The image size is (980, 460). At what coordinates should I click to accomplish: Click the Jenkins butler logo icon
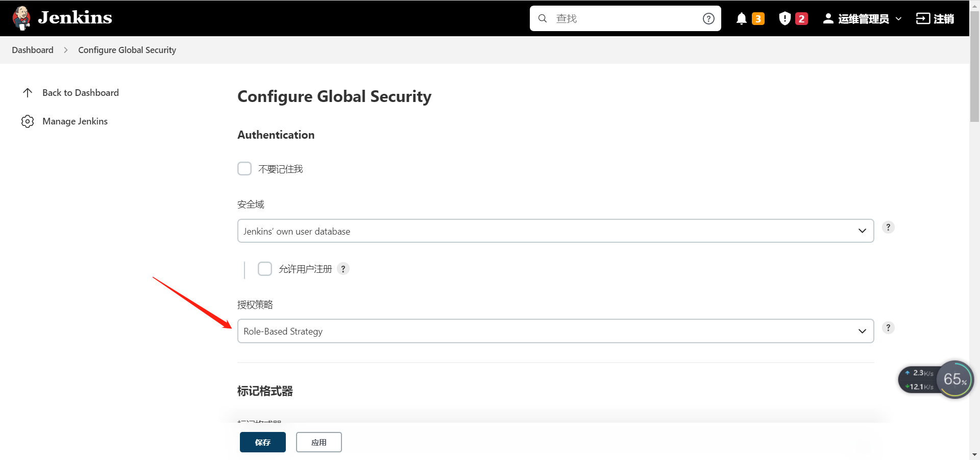point(21,18)
